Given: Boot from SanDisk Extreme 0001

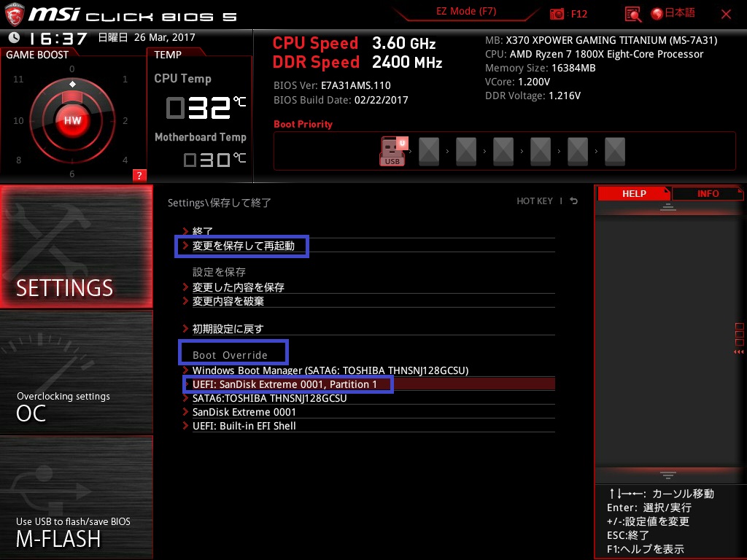Looking at the screenshot, I should [368, 412].
